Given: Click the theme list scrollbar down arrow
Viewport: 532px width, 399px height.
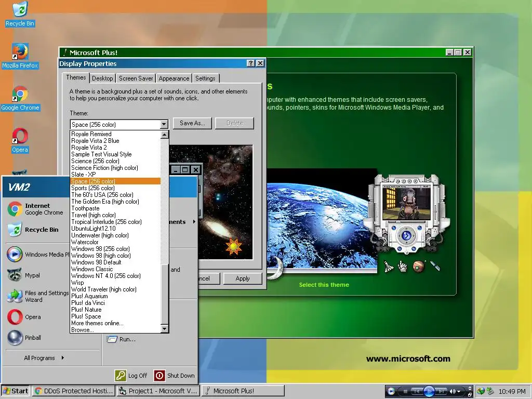Looking at the screenshot, I should click(164, 329).
